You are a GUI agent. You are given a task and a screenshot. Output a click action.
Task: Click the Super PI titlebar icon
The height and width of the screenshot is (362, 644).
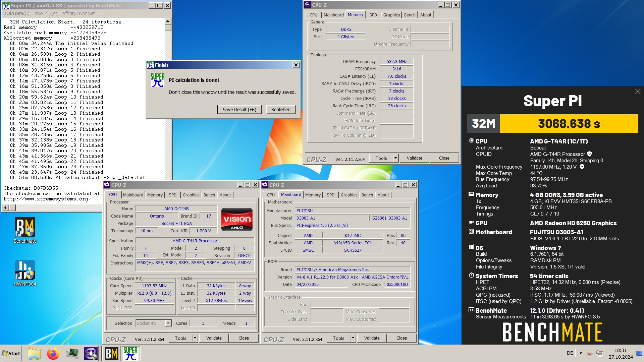point(6,5)
